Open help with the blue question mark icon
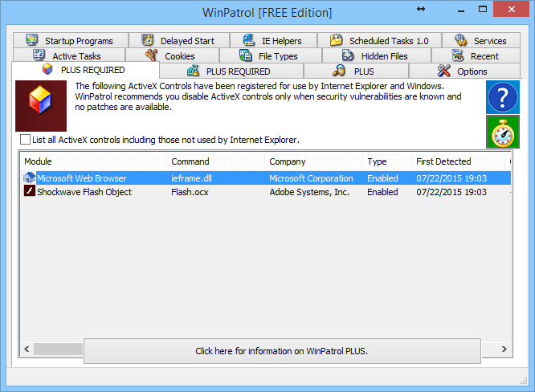 tap(503, 97)
